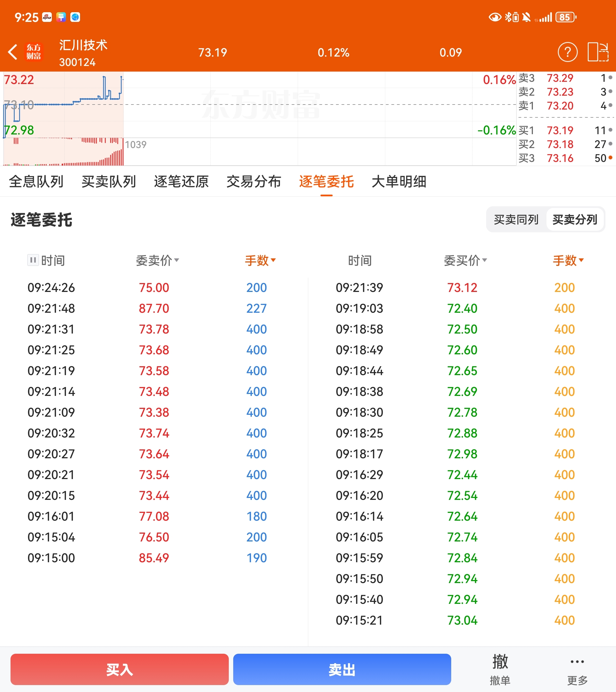Screen dimensions: 616x692
Task: Tap Sina app icon in status bar
Action: pyautogui.click(x=47, y=17)
